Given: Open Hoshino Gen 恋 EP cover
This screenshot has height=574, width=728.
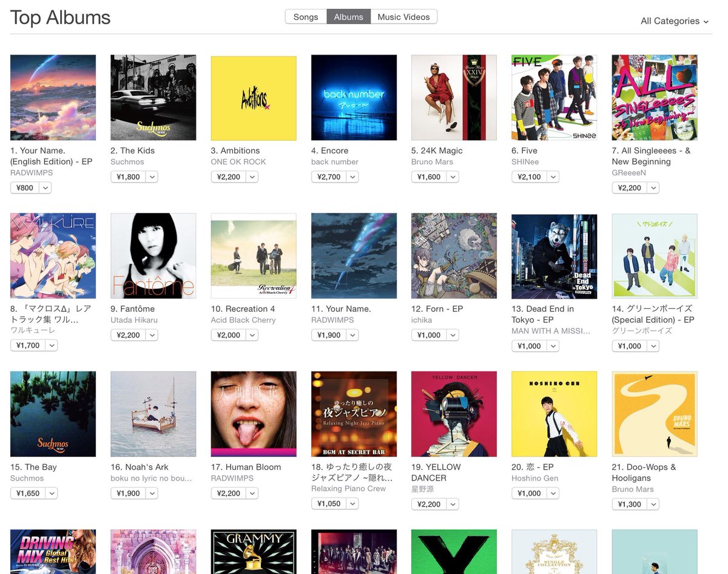Looking at the screenshot, I should point(554,414).
